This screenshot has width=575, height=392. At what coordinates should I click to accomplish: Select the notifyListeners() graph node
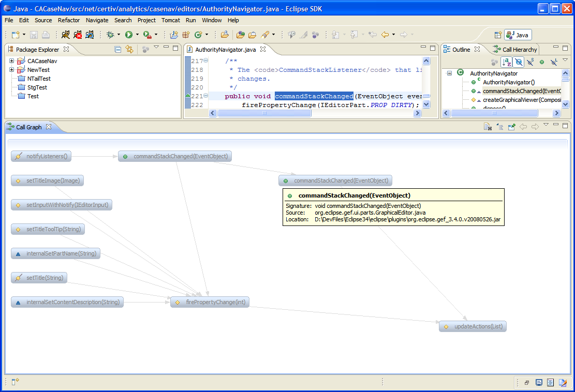click(41, 156)
